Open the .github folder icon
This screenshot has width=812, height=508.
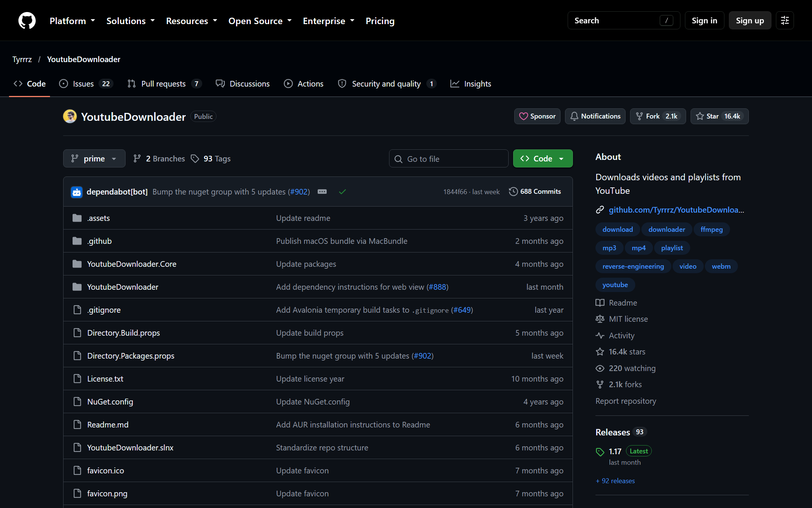(77, 241)
